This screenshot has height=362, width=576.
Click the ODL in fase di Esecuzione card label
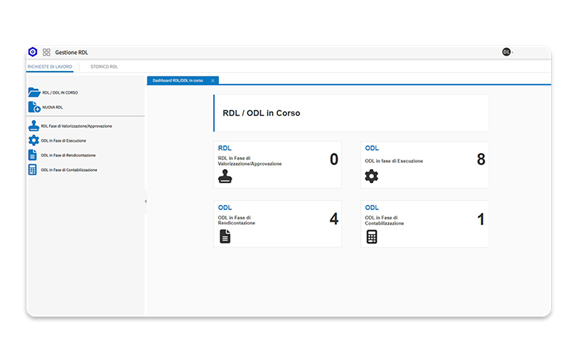pos(394,161)
